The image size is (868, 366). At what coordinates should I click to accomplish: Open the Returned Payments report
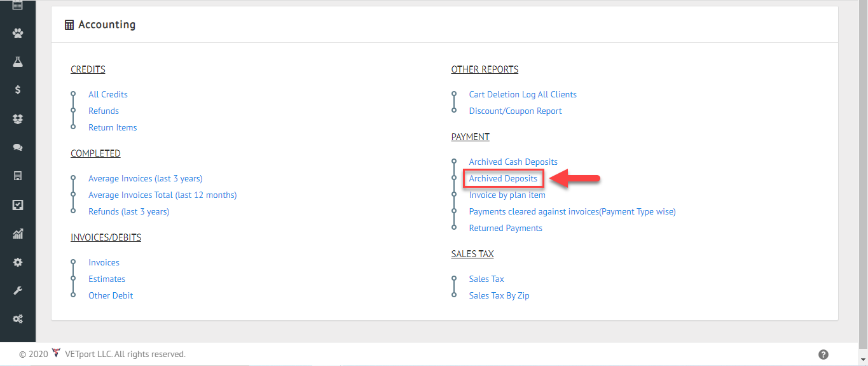[x=506, y=228]
